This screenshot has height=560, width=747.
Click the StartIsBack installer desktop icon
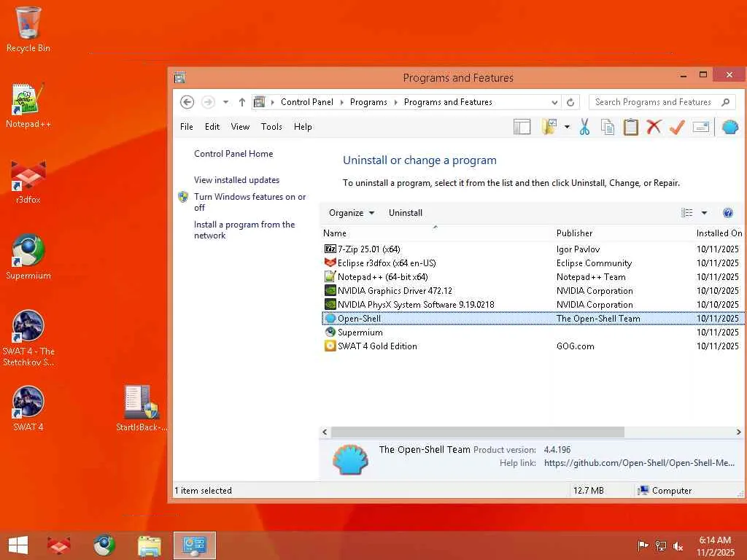coord(142,408)
